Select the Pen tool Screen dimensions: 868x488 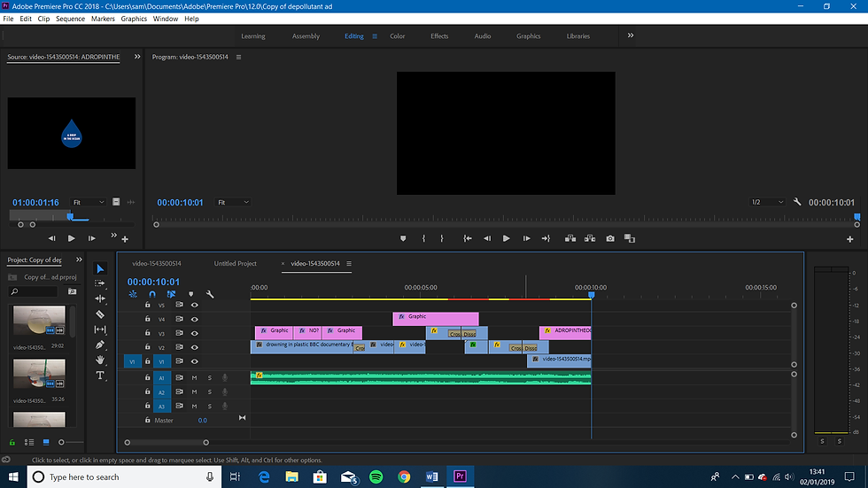coord(99,345)
